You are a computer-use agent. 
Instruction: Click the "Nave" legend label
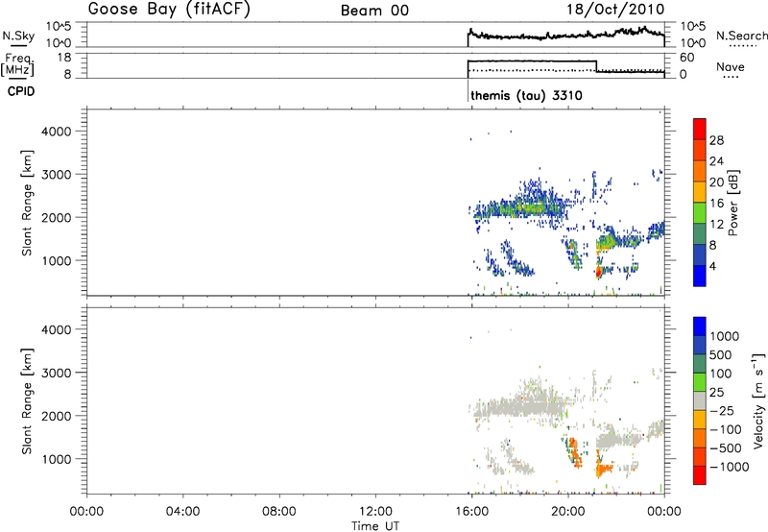(731, 66)
